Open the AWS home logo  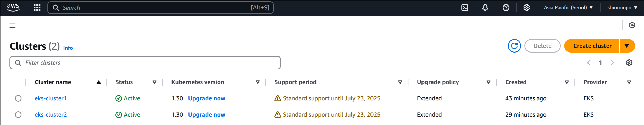coord(13,8)
